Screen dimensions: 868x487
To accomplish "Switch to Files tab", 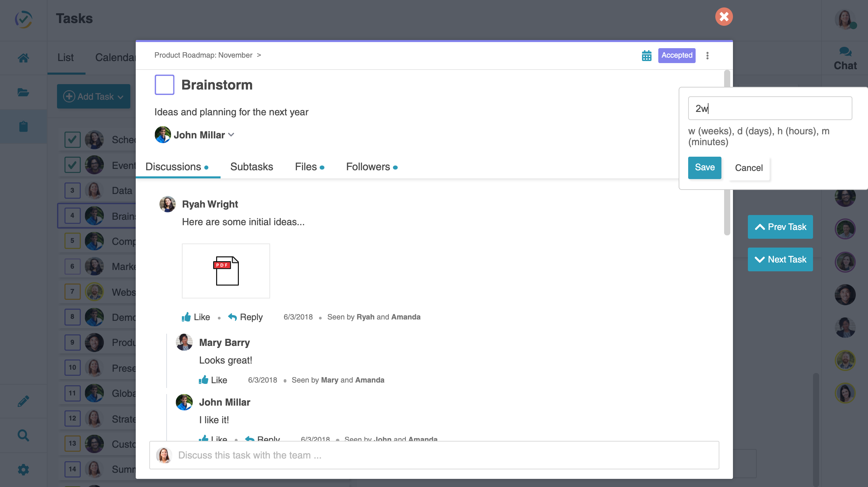I will click(x=309, y=167).
